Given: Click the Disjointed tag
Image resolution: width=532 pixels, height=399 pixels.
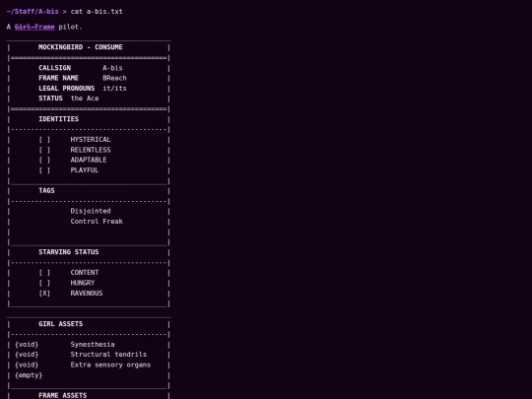Looking at the screenshot, I should click(91, 211).
